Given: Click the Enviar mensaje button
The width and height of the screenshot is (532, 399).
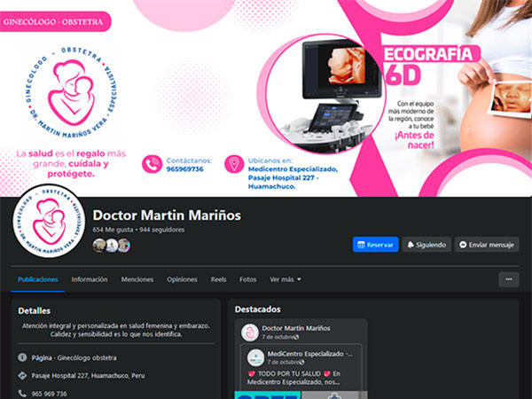Looking at the screenshot, I should coord(487,245).
